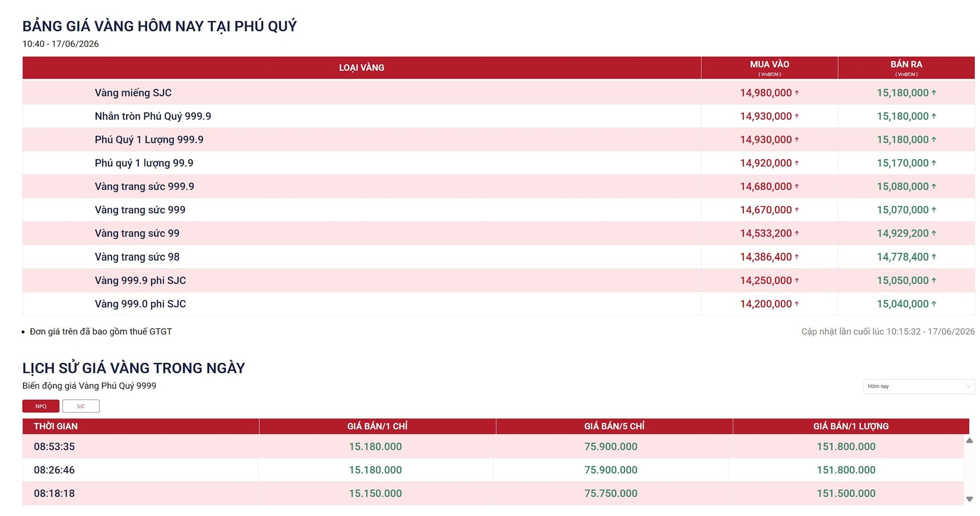Click the BÁN RA column header
Screen dimensions: 980x516
(x=906, y=68)
